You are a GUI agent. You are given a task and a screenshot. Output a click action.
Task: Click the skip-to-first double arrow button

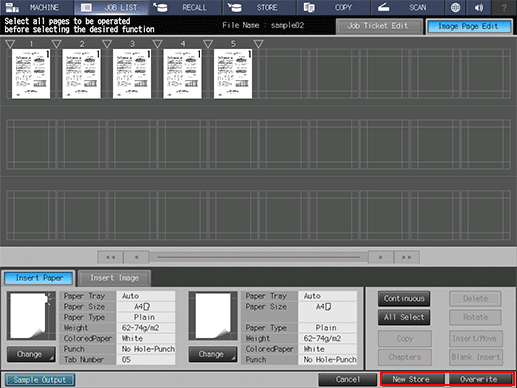click(x=110, y=257)
